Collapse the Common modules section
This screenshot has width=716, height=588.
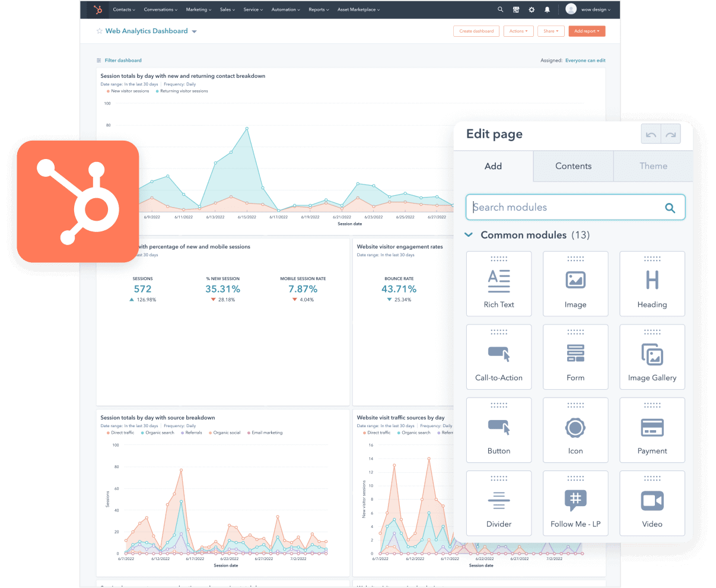click(x=469, y=235)
